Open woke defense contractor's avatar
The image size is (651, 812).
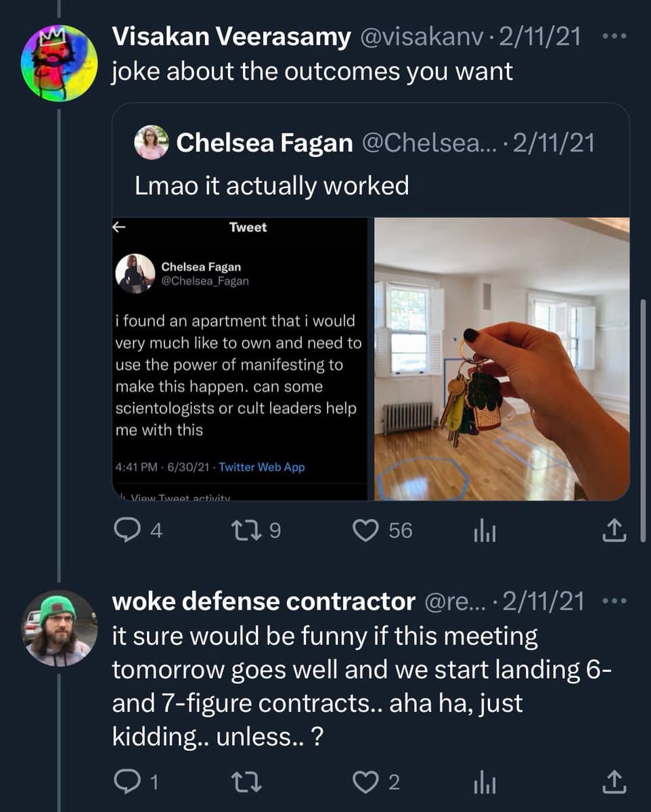pyautogui.click(x=60, y=628)
